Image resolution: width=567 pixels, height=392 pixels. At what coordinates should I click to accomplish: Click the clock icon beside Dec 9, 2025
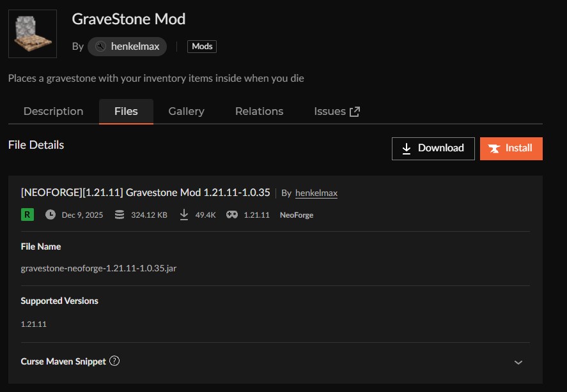click(50, 215)
